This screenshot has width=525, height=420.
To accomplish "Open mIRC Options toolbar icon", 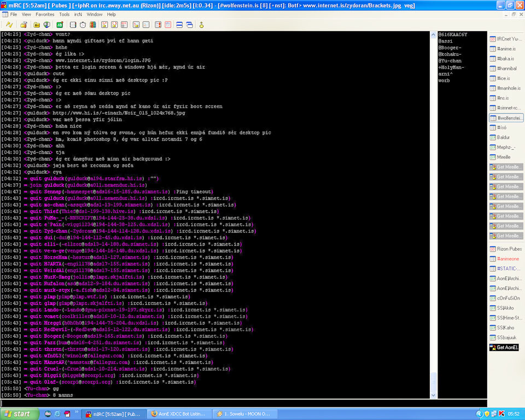I will 24,25.
